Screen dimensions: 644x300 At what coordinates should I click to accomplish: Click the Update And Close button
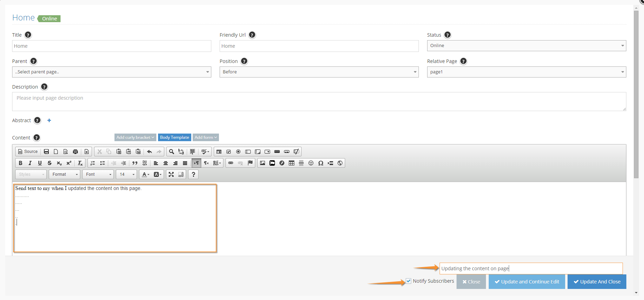coord(597,282)
